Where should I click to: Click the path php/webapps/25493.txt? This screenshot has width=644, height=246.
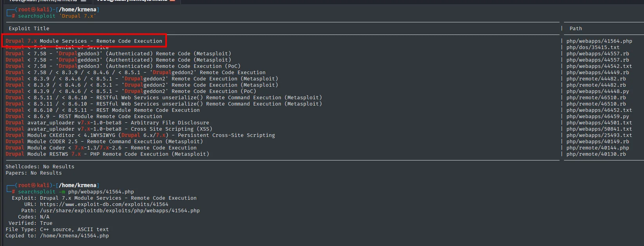point(599,135)
